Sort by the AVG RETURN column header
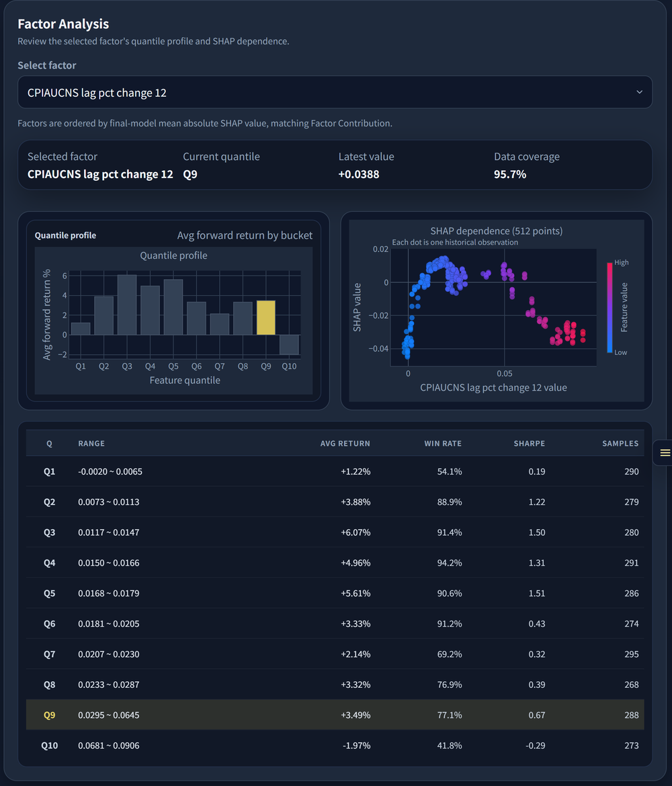 (345, 444)
